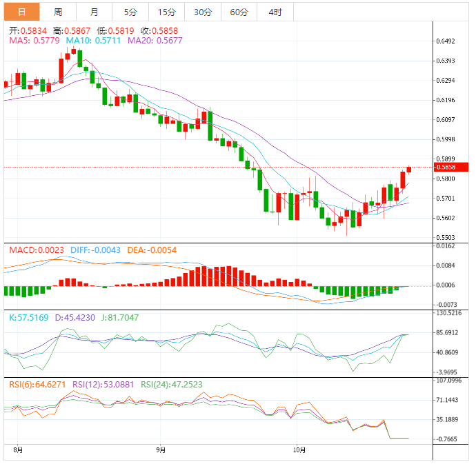This screenshot has height=464, width=476.
Task: Click the K:57.5169 value
Action: pyautogui.click(x=29, y=318)
